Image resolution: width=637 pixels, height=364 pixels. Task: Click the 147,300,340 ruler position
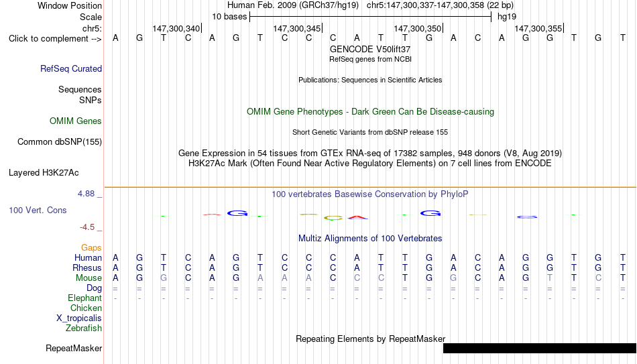click(176, 28)
